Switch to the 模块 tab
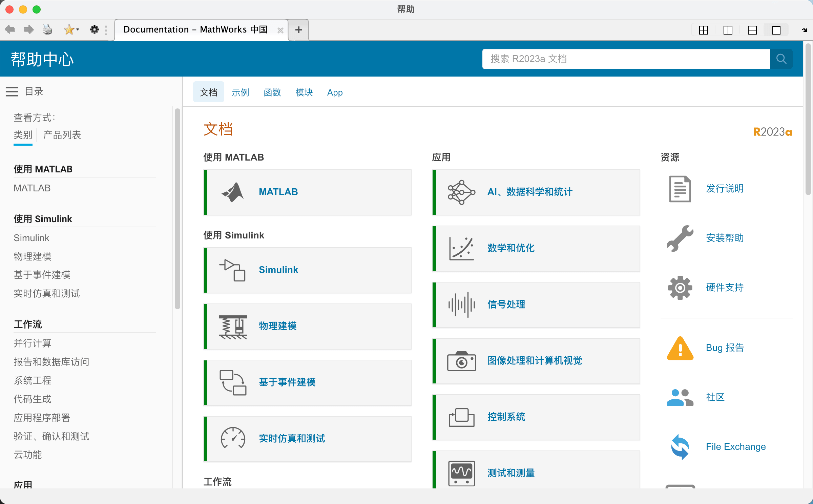Image resolution: width=813 pixels, height=504 pixels. point(304,92)
